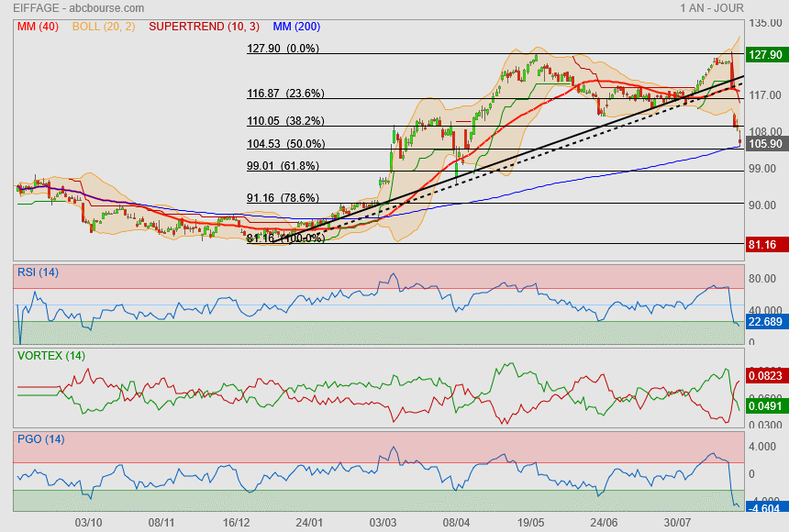
Task: Click the red 81.16 price tag
Action: pyautogui.click(x=764, y=245)
